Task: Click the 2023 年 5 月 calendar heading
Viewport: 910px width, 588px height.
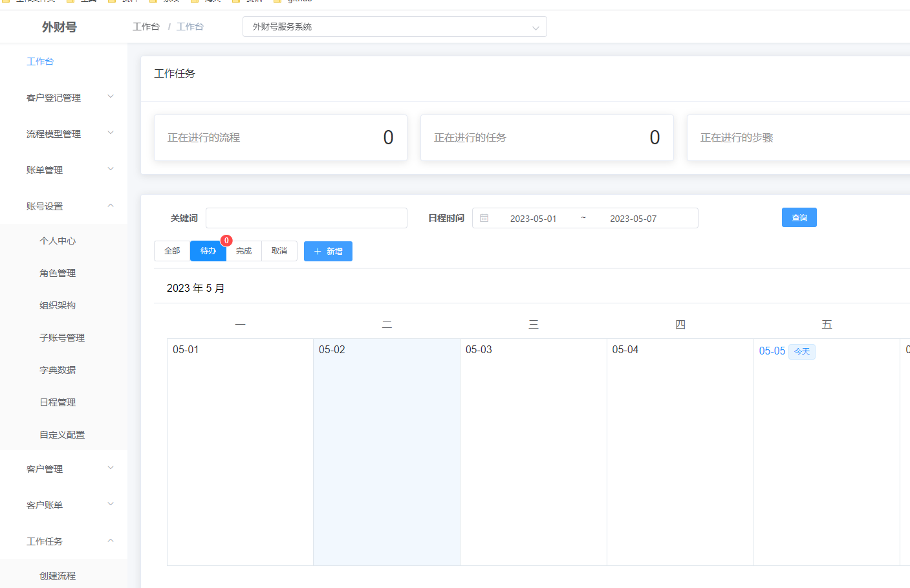Action: click(x=196, y=289)
